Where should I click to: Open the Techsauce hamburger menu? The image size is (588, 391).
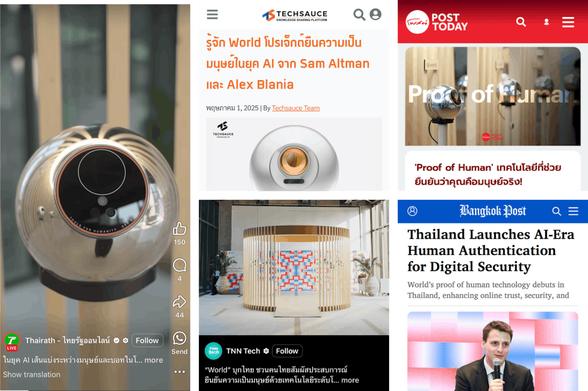tap(212, 15)
